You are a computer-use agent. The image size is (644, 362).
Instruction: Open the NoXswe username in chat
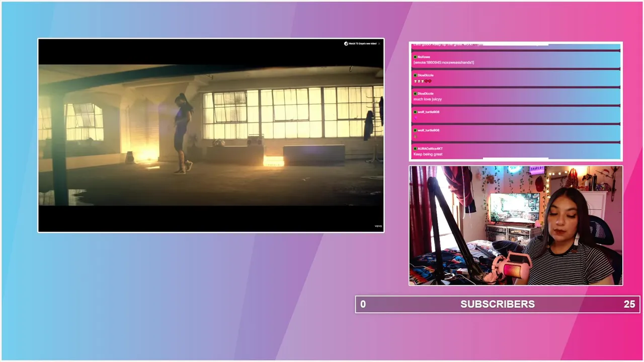[x=424, y=57]
